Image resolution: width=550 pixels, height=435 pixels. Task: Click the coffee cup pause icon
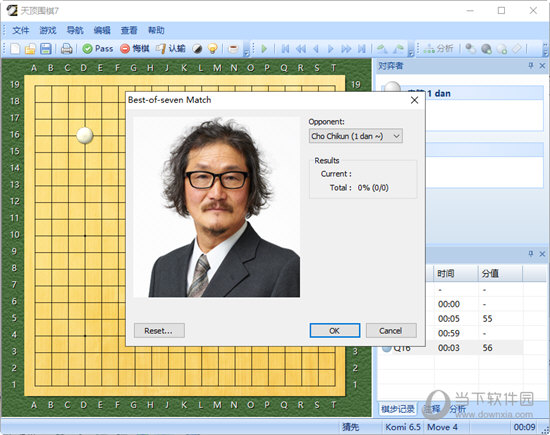pos(233,48)
